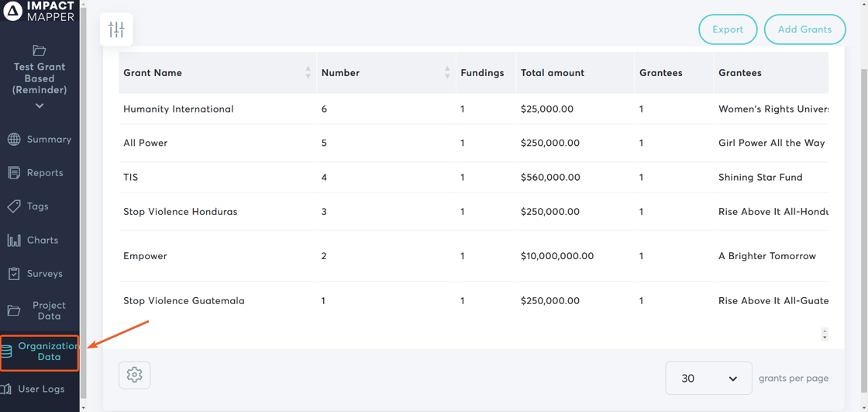Open User Logs menu item
The width and height of the screenshot is (868, 412).
click(40, 389)
